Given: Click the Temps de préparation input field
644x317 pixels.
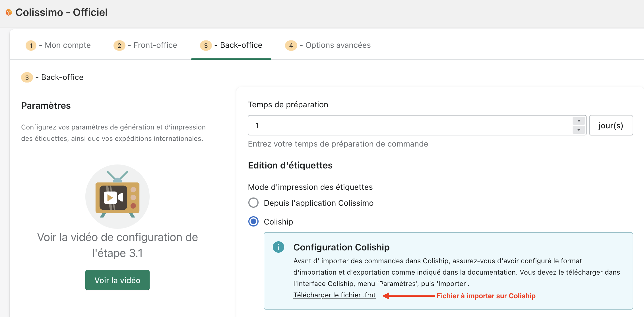Looking at the screenshot, I should (410, 125).
